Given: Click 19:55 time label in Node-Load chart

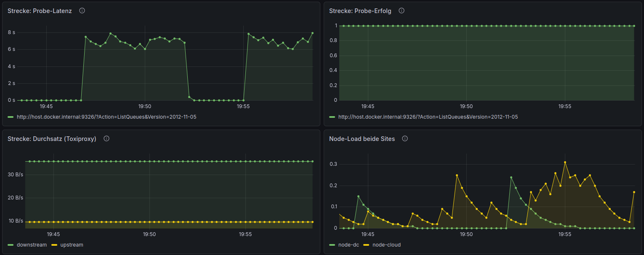Looking at the screenshot, I should 565,234.
